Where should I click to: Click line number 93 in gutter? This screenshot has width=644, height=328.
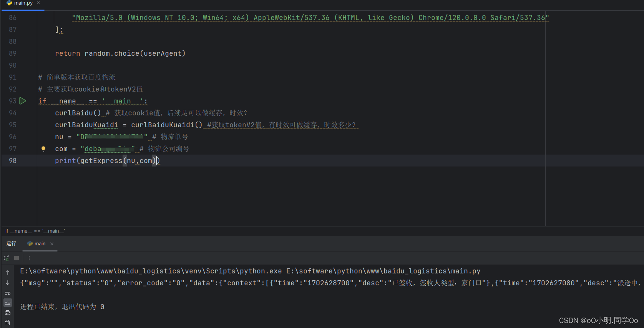13,101
